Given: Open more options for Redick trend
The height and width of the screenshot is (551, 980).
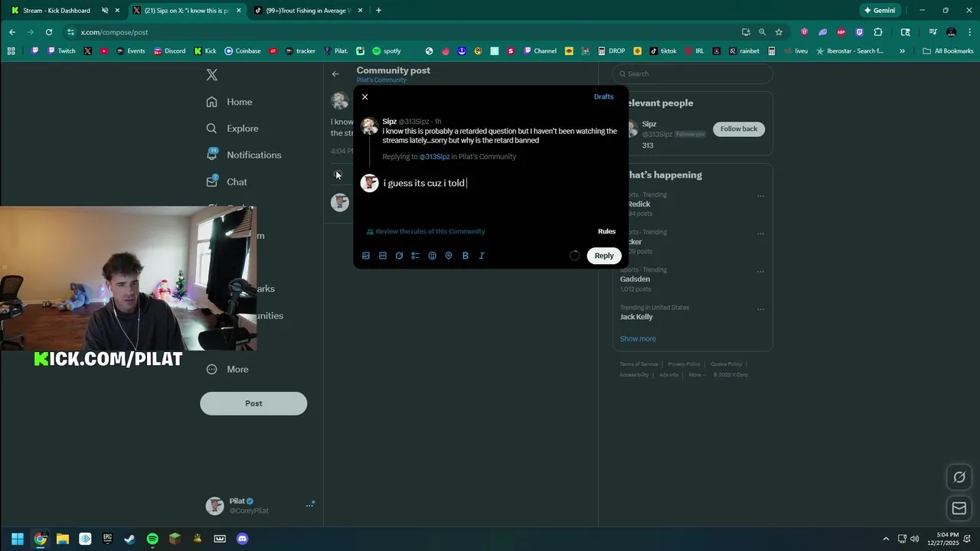Looking at the screenshot, I should tap(760, 196).
